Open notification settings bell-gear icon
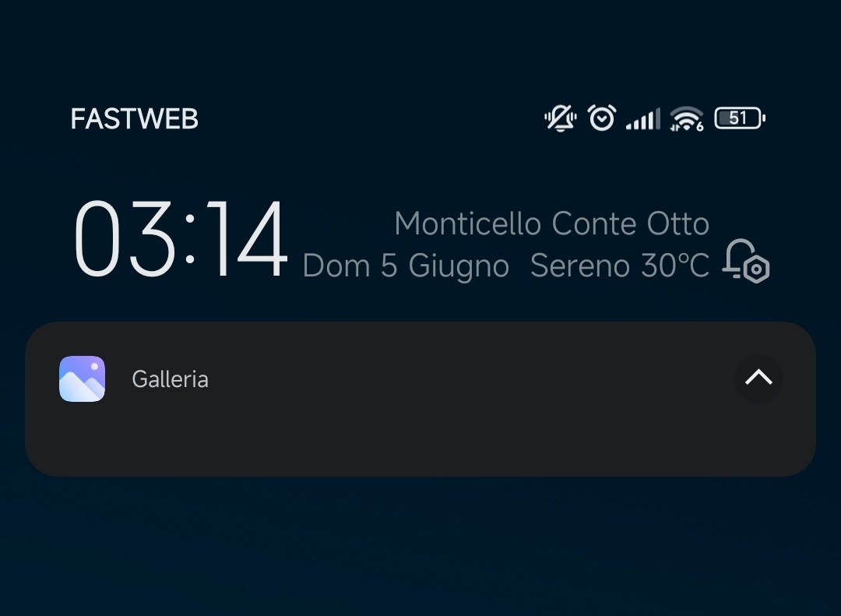 coord(746,261)
